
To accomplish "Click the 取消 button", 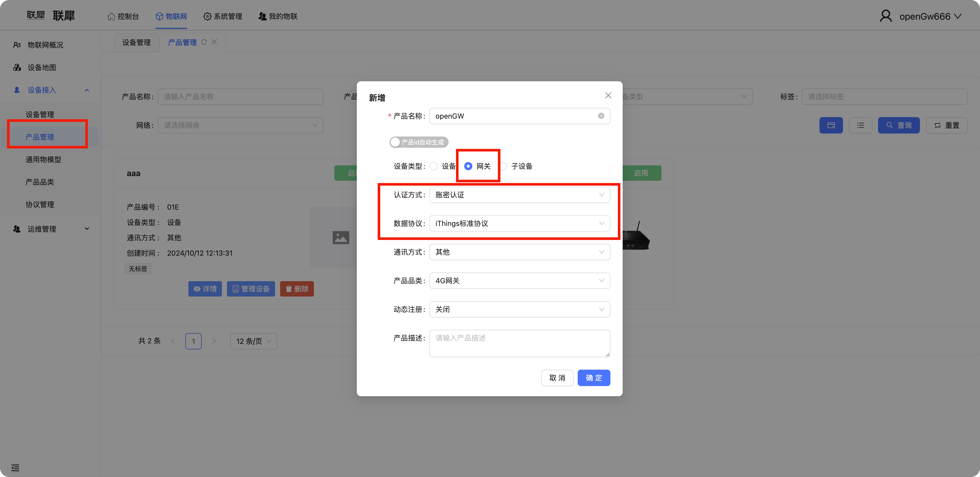I will 557,378.
